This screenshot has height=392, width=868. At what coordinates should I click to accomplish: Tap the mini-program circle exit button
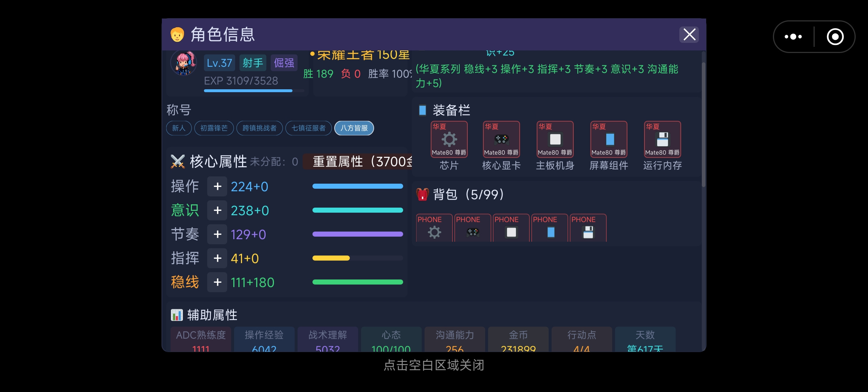(835, 37)
